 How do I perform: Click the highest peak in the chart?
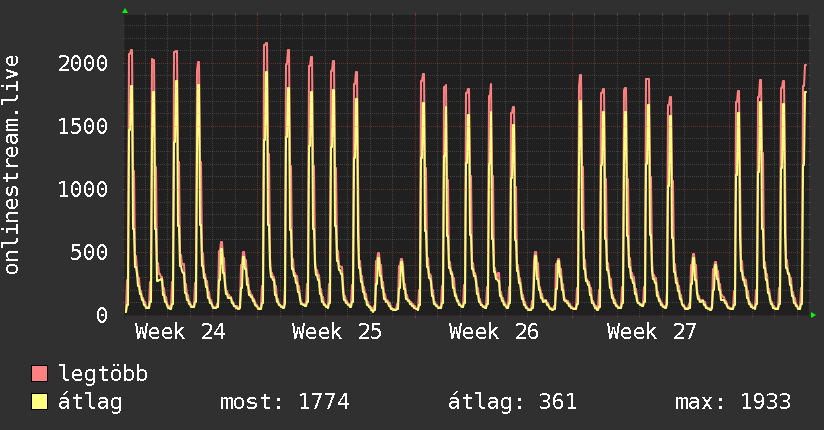[x=266, y=43]
